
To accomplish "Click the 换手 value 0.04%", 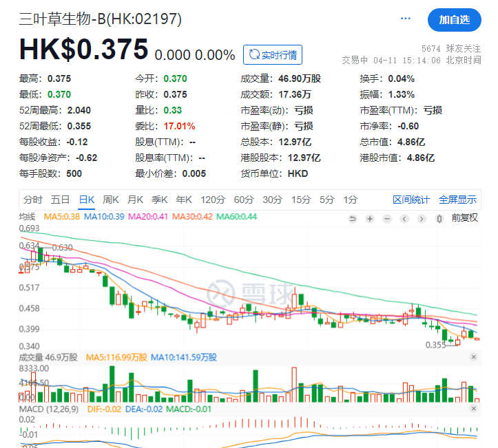I will pyautogui.click(x=402, y=78).
